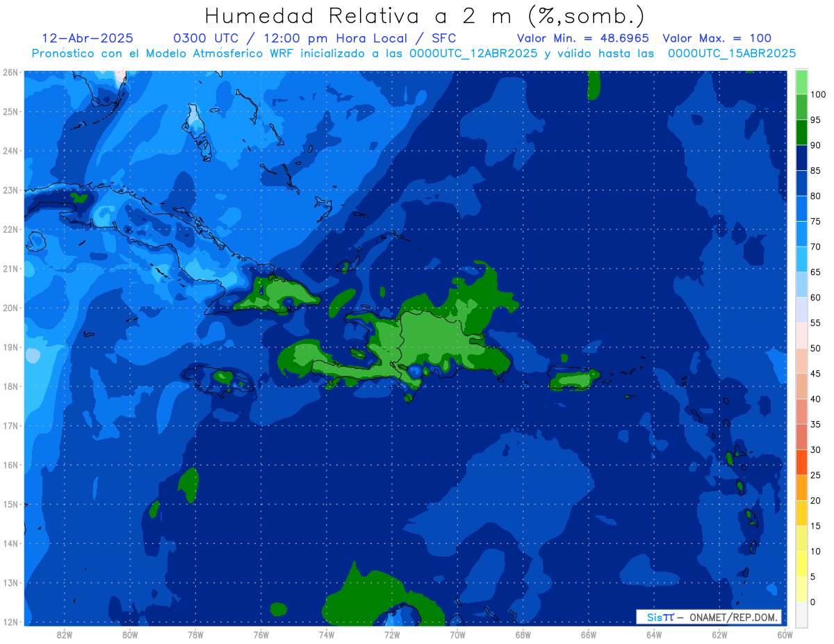The image size is (834, 644).
Task: Click the latitude axis label '22N'
Action: point(10,229)
